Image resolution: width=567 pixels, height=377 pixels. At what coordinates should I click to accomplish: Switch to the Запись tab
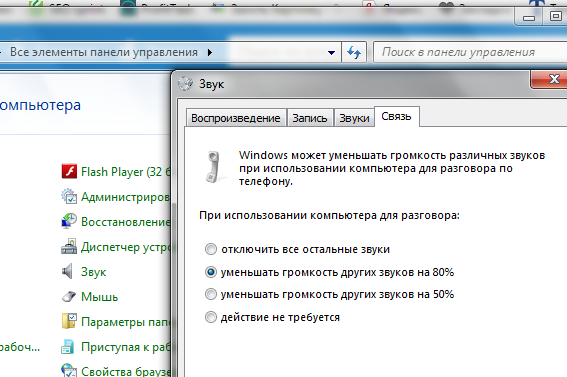click(x=310, y=118)
